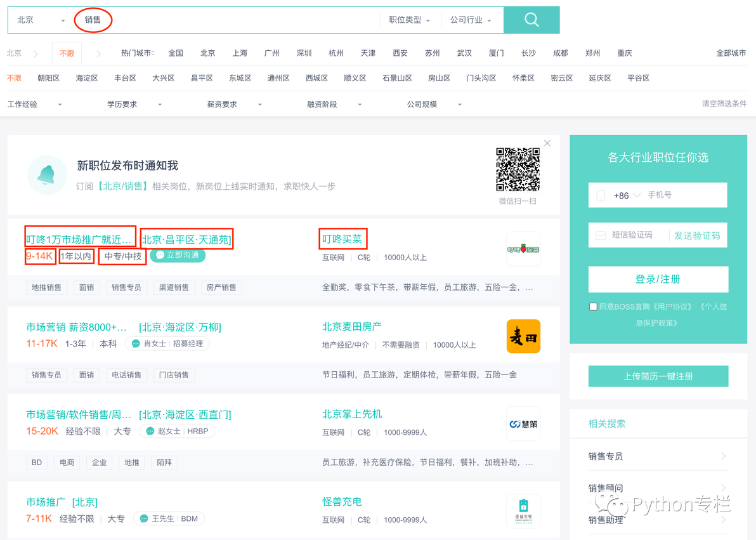Screen dimensions: 756x540
Task: Click the 手机号 input field
Action: [658, 195]
